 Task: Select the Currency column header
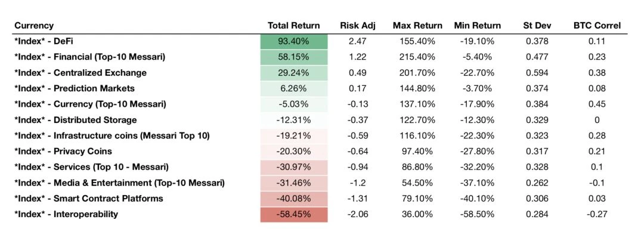point(34,26)
